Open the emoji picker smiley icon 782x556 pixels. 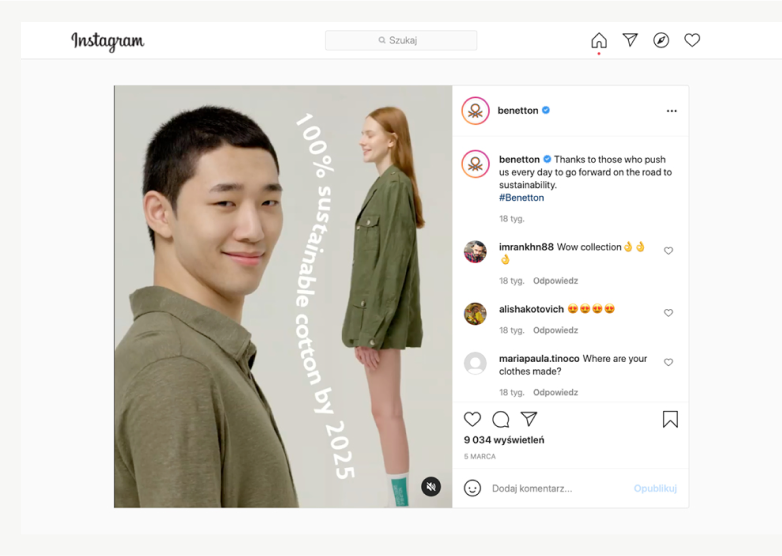pyautogui.click(x=472, y=488)
